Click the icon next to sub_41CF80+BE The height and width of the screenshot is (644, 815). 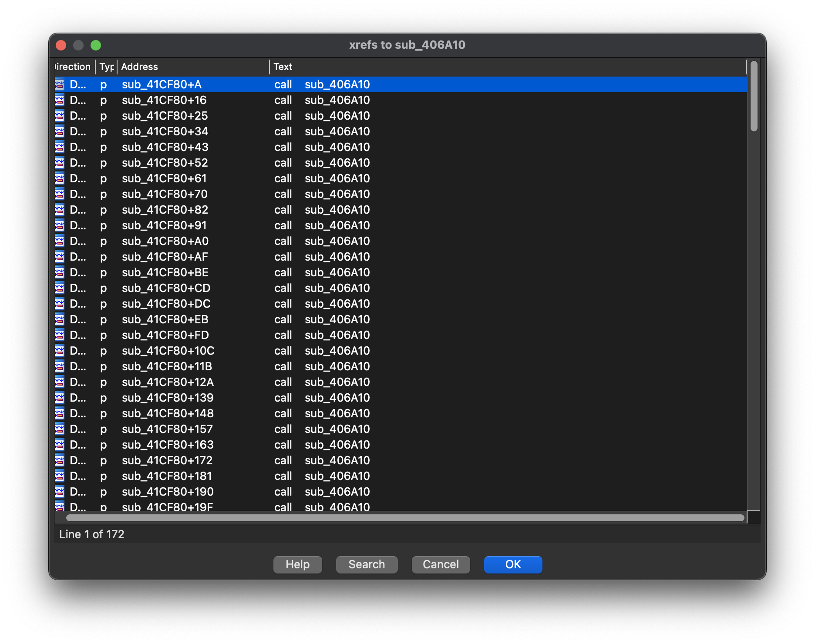pyautogui.click(x=60, y=272)
